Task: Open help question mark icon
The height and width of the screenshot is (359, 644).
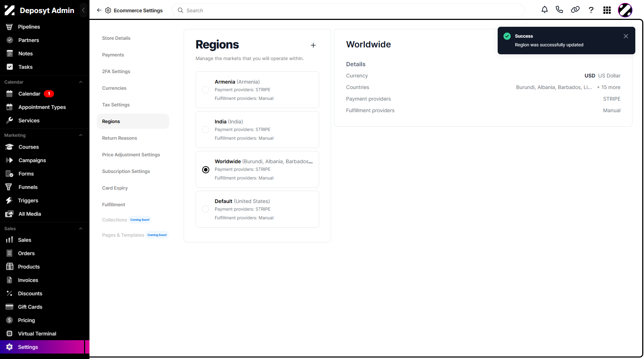Action: [591, 10]
